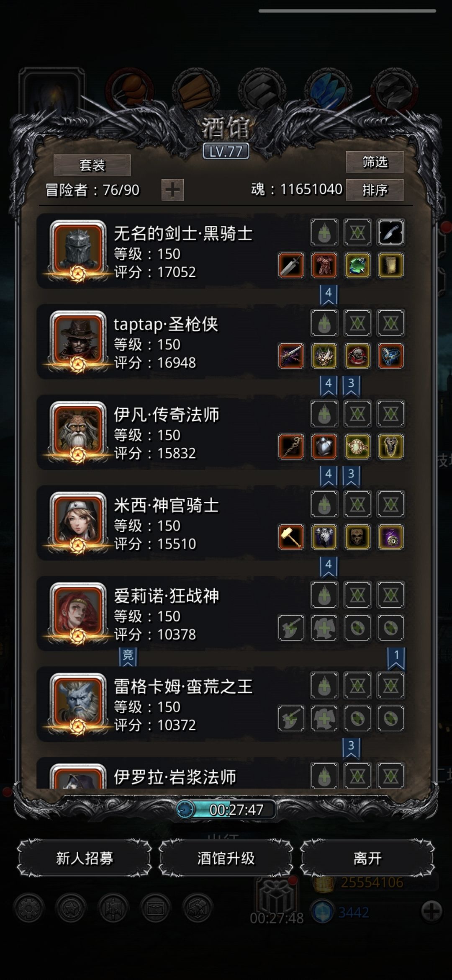Tap the empty armor slot of 蛮荒之王

click(324, 718)
